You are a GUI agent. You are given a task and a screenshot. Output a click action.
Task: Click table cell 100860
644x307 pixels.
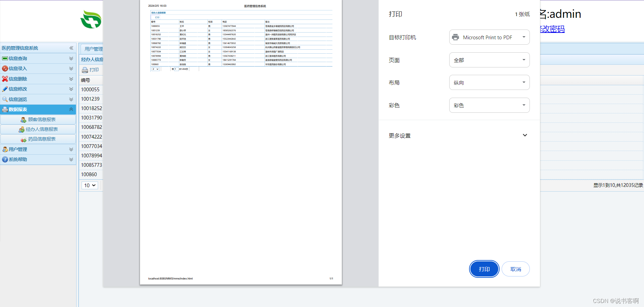(89, 174)
